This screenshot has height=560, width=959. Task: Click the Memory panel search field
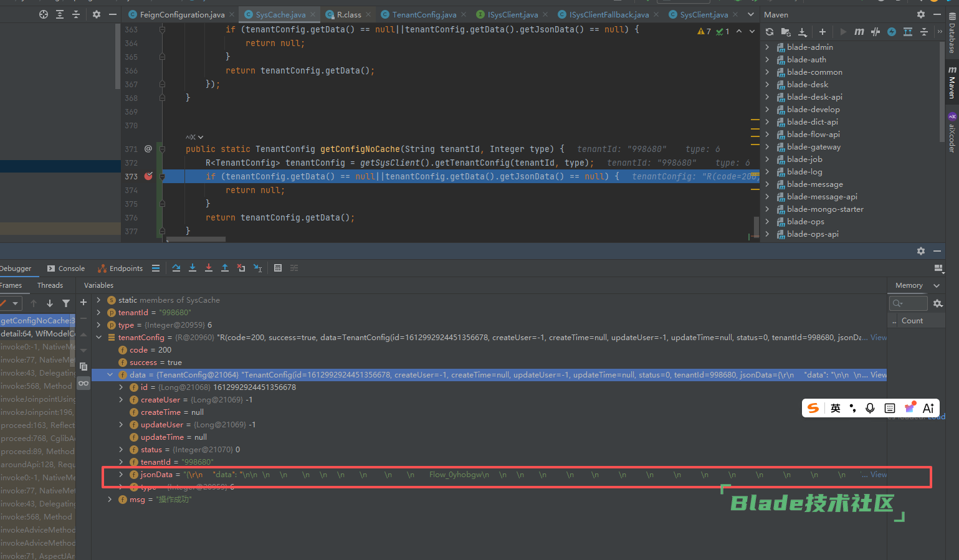909,303
